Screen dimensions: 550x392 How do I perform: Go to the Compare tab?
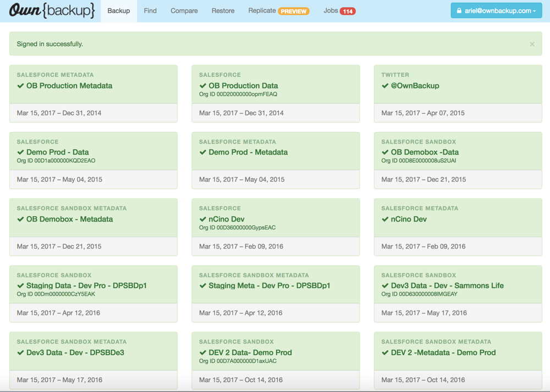point(184,11)
